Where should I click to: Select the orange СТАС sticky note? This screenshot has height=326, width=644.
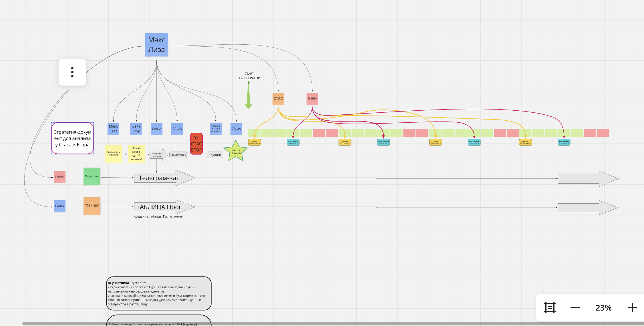(x=278, y=98)
